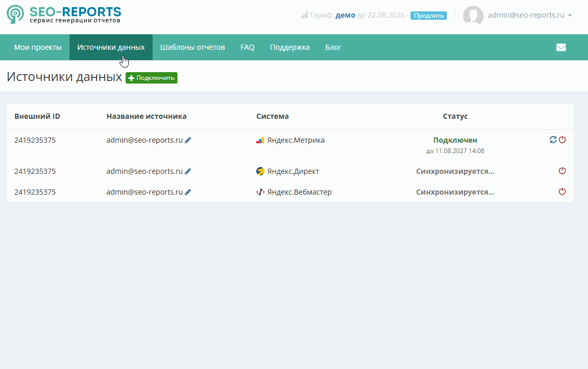
Task: Click Синхронизируется status in Яндекс.Директ row
Action: coord(455,171)
